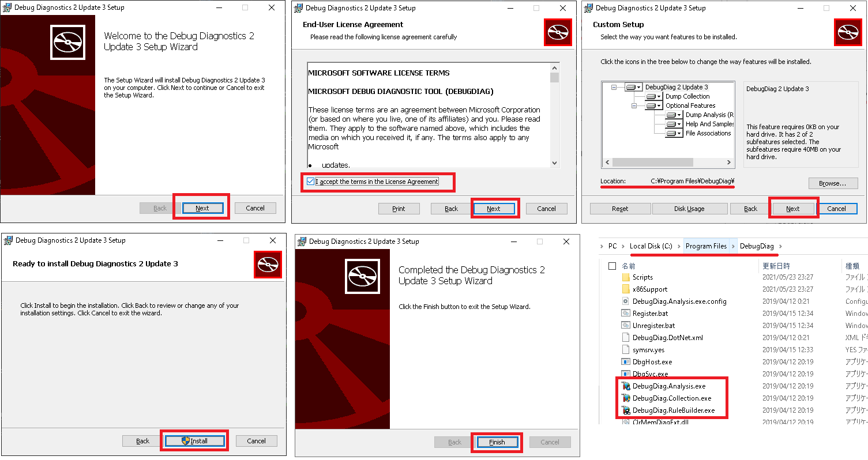This screenshot has height=460, width=868.
Task: Click the title bar icon of the Welcome wizard window
Action: pyautogui.click(x=7, y=8)
